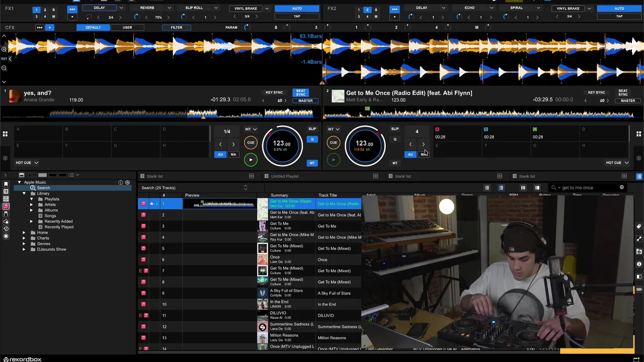Toggle Quantize Q on deck 1

(x=312, y=139)
